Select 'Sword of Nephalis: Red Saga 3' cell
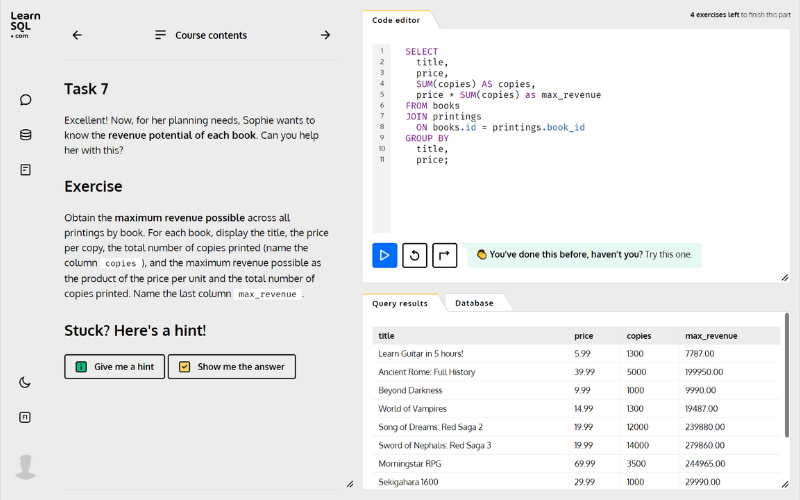The width and height of the screenshot is (800, 500). point(435,445)
